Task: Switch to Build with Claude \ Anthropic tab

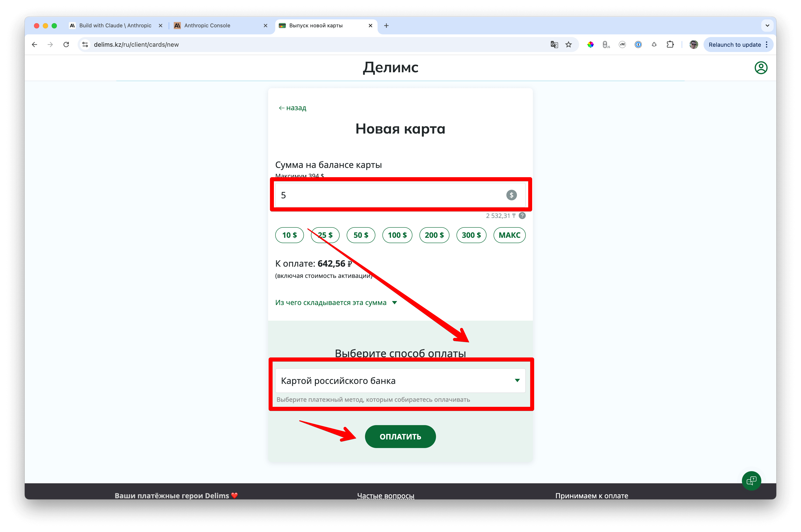Action: coord(115,25)
